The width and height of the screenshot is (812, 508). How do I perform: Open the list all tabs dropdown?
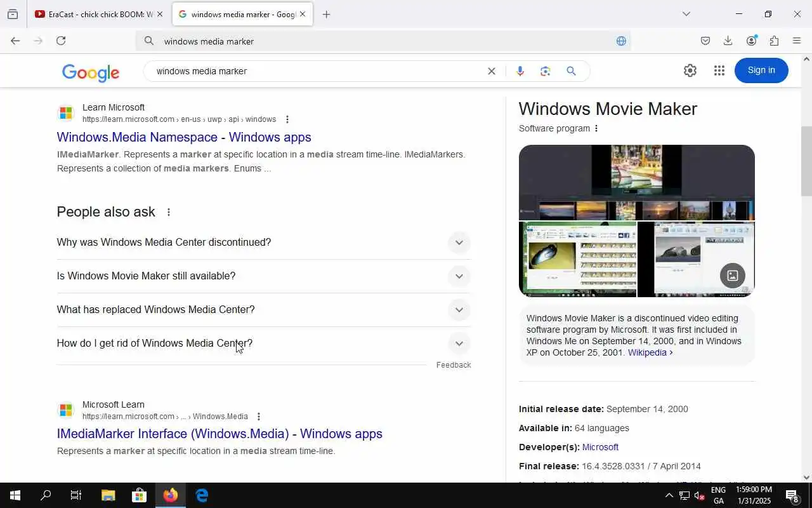click(686, 14)
